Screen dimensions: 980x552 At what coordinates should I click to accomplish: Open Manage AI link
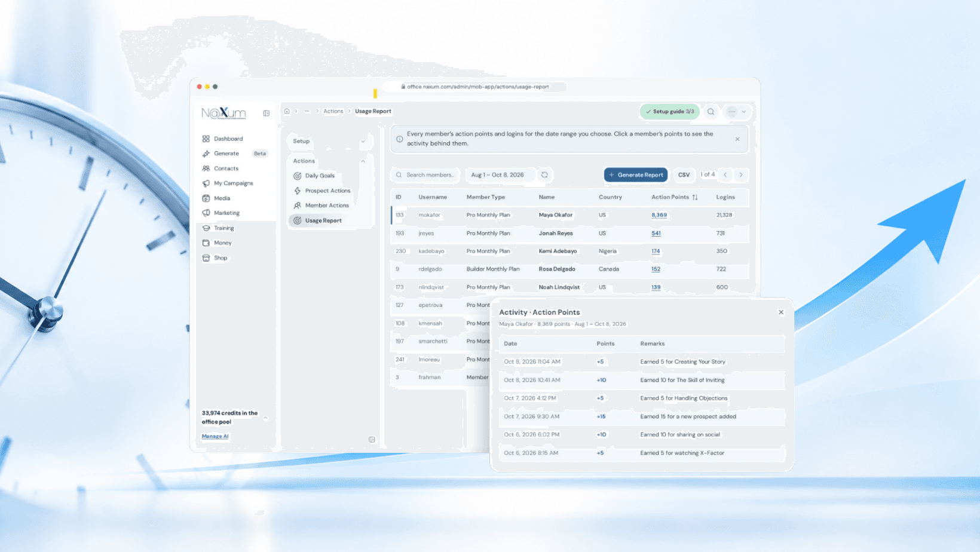pyautogui.click(x=215, y=436)
